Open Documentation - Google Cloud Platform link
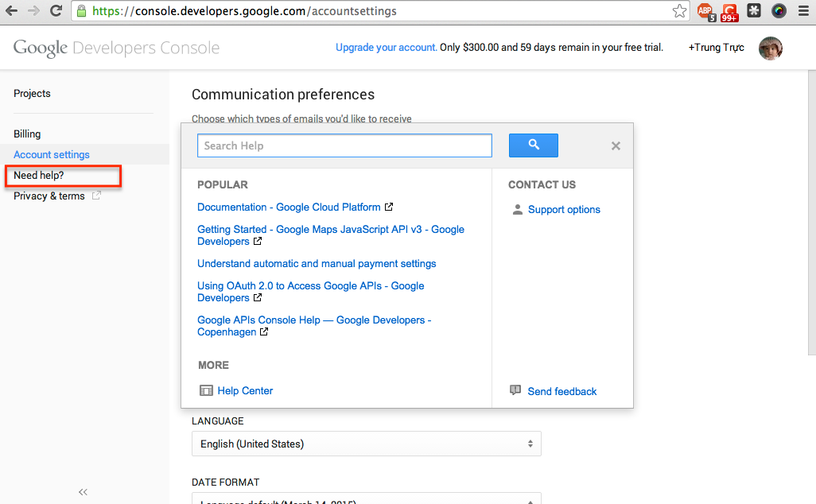This screenshot has height=504, width=816. pos(289,207)
